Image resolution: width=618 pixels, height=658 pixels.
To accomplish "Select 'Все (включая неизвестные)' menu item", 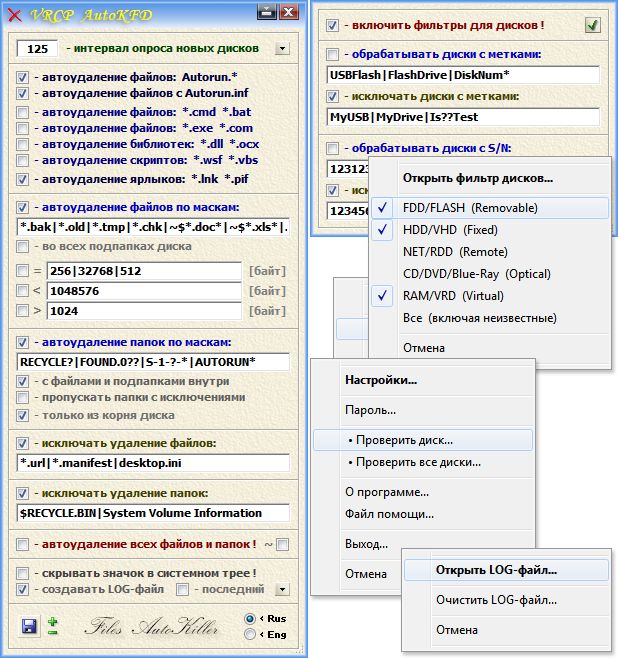I will click(490, 318).
